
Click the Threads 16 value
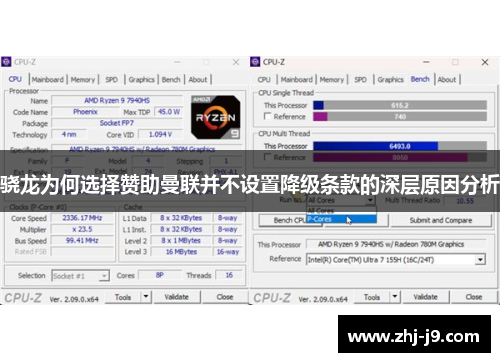229,275
